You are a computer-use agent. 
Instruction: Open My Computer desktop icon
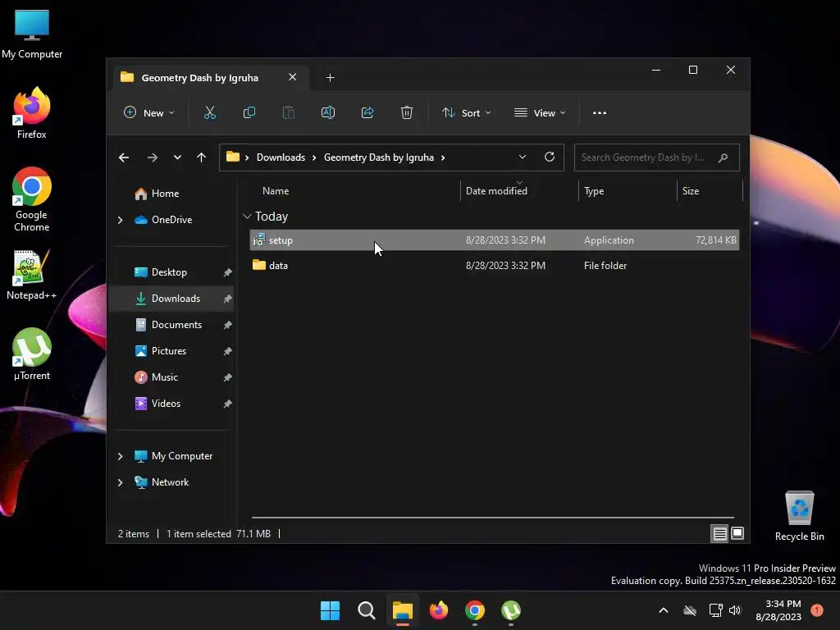click(32, 34)
